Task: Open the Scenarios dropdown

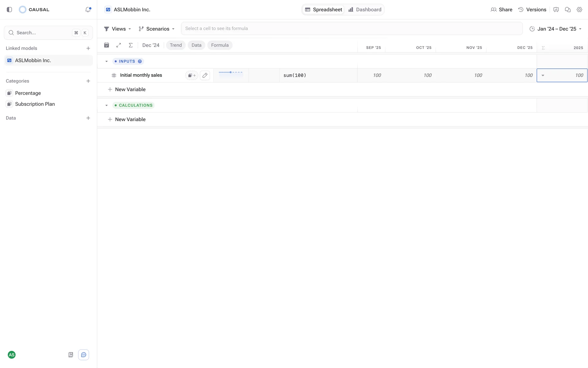Action: click(x=156, y=29)
